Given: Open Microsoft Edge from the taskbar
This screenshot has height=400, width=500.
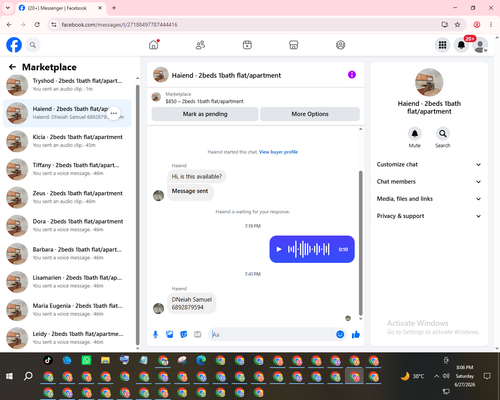Looking at the screenshot, I should pos(201,360).
